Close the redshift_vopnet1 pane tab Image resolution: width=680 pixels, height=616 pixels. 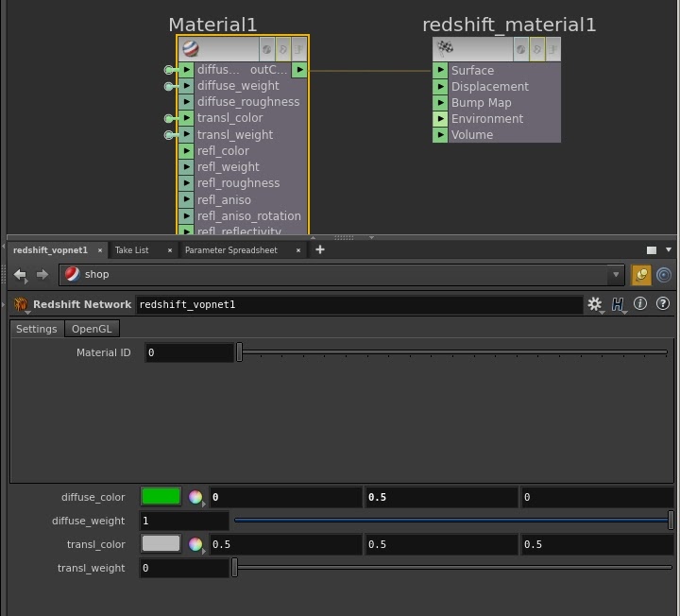coord(100,250)
